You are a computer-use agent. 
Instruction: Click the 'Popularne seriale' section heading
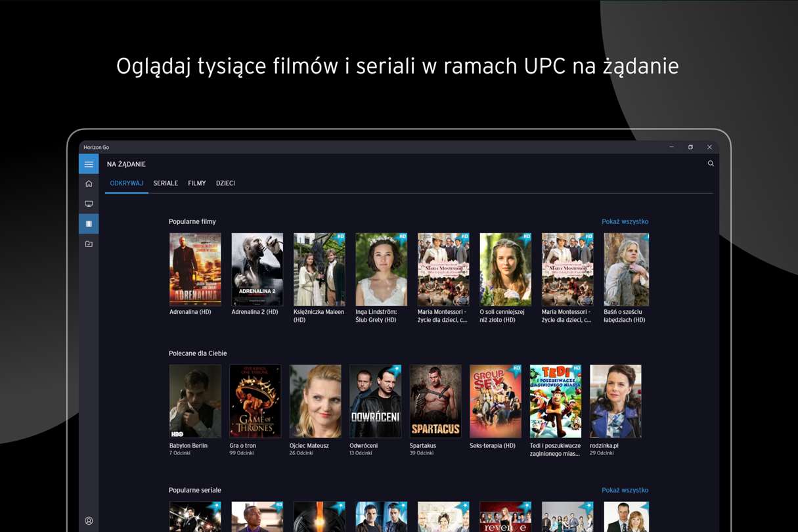[x=195, y=490]
